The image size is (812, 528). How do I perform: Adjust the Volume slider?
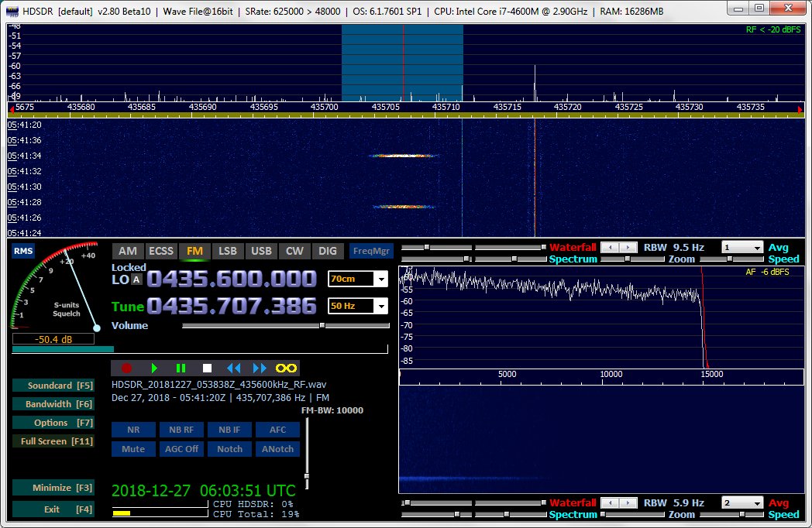pyautogui.click(x=320, y=325)
